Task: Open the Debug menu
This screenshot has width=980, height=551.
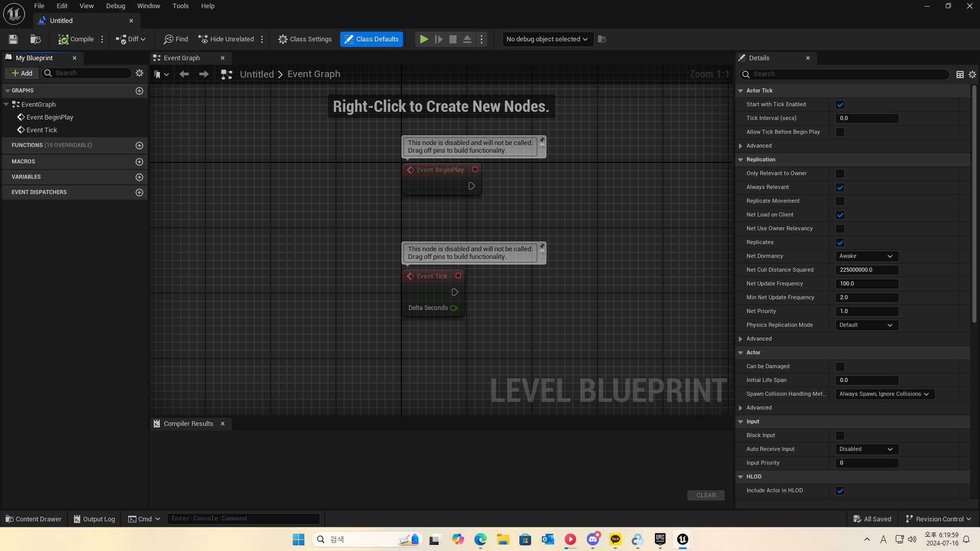Action: [x=115, y=6]
